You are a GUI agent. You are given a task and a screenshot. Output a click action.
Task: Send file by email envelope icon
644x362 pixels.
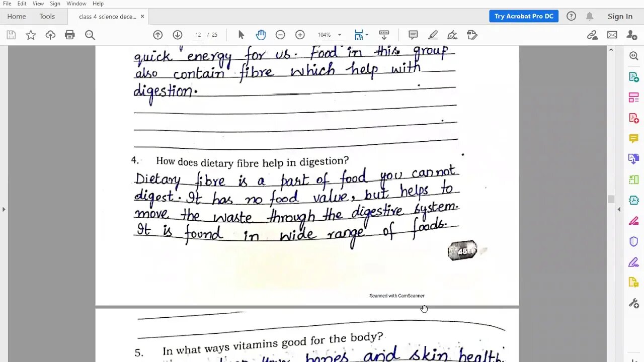pos(612,35)
